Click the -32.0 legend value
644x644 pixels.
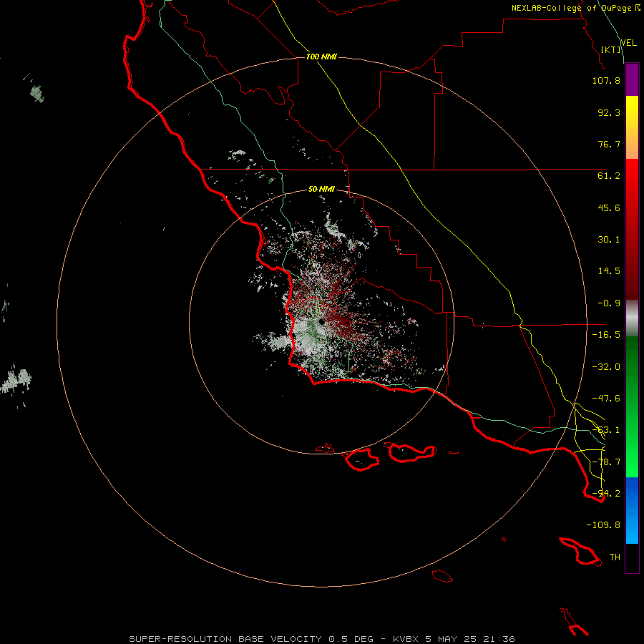pyautogui.click(x=606, y=367)
